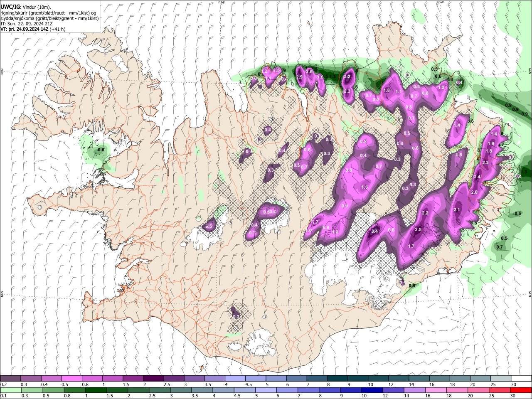The image size is (532, 399).
Task: Select the light pink rain swatch at 16
Action: [x=436, y=390]
